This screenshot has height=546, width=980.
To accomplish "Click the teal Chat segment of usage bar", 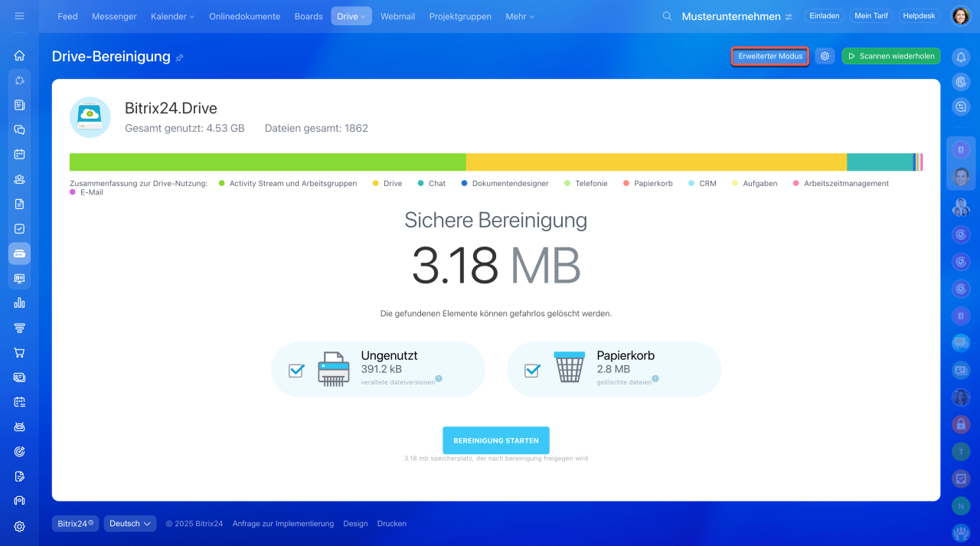I will click(880, 162).
